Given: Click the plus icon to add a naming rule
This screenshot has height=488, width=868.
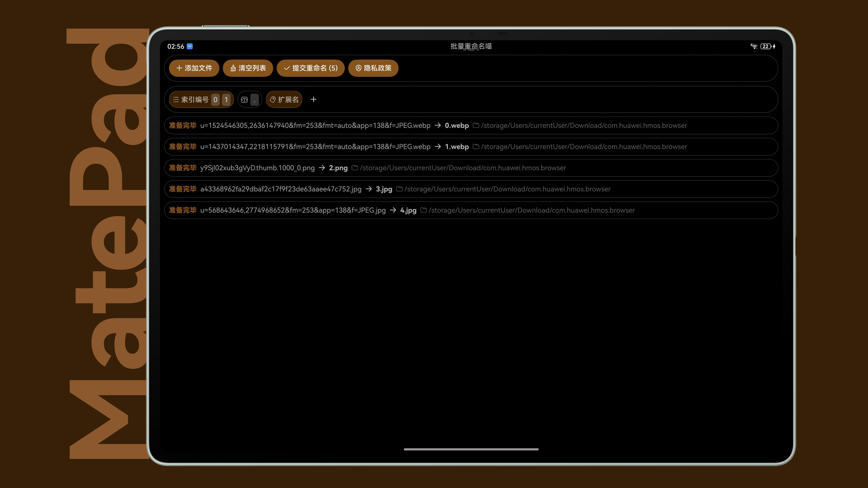Looking at the screenshot, I should click(313, 99).
